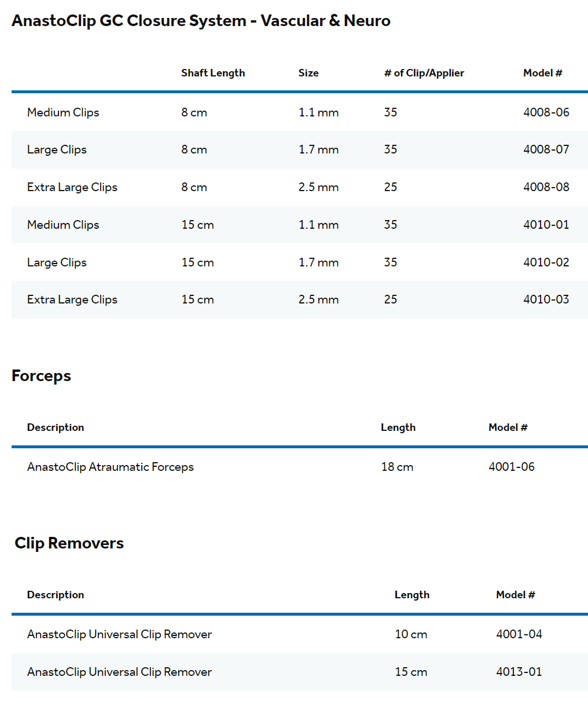
Task: Click forceps model number 4001-06
Action: click(x=511, y=467)
